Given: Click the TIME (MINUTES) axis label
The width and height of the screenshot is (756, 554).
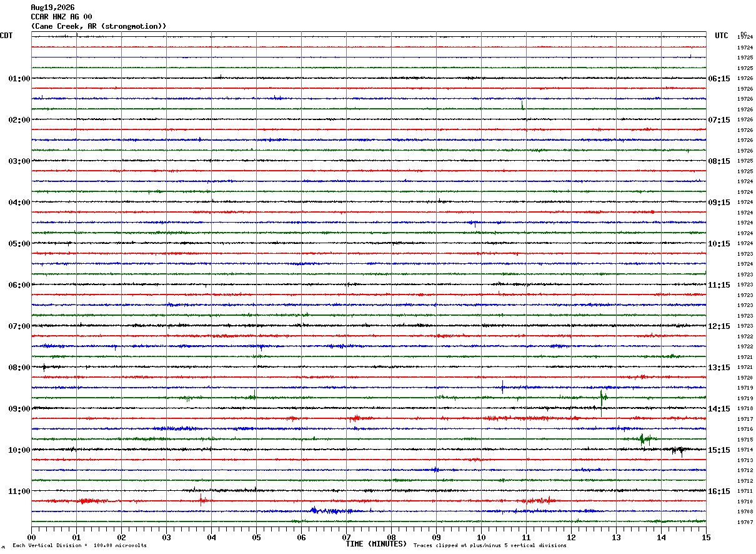Looking at the screenshot, I should click(376, 544).
